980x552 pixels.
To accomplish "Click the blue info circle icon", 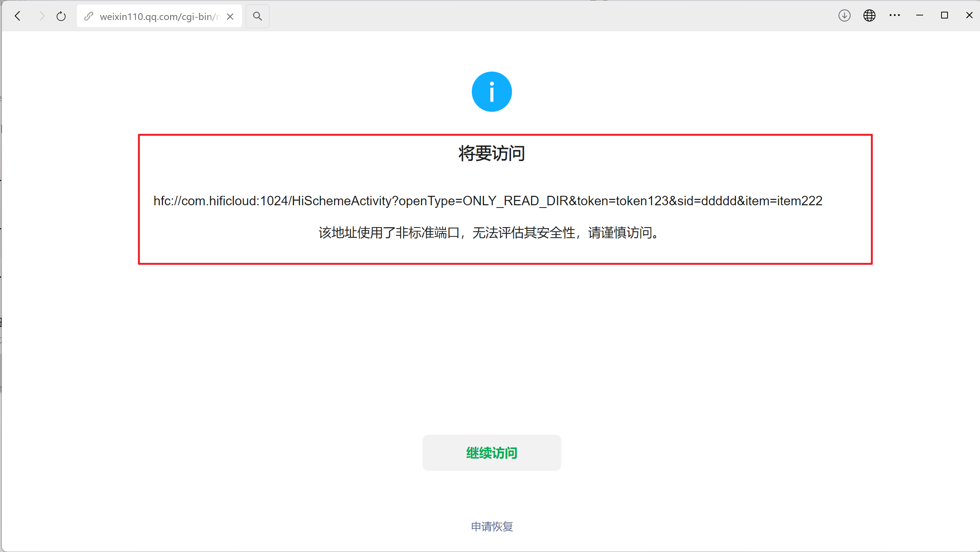I will pos(492,92).
